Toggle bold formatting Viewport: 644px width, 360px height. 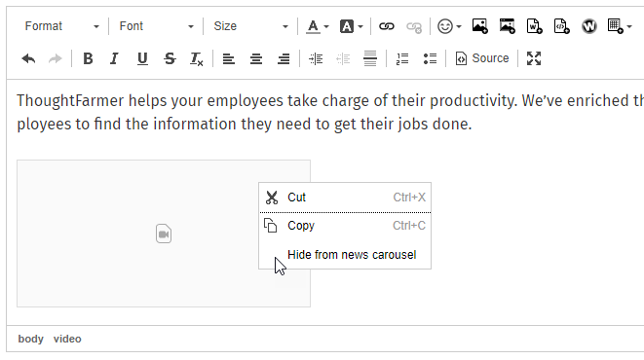88,58
